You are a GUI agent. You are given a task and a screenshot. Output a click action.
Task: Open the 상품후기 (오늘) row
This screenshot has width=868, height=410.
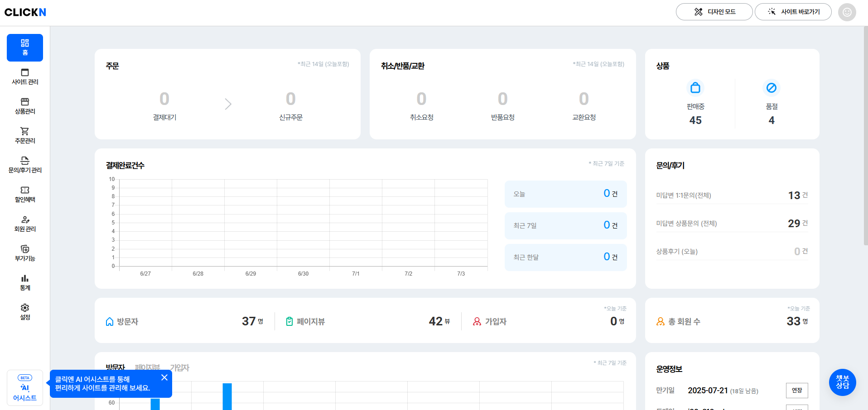click(732, 252)
